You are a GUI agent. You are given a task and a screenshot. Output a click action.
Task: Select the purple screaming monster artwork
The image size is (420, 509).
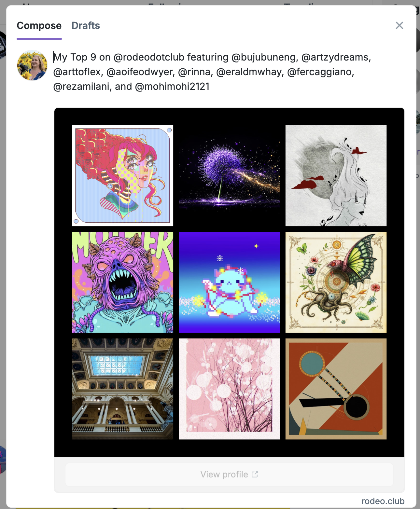[123, 282]
